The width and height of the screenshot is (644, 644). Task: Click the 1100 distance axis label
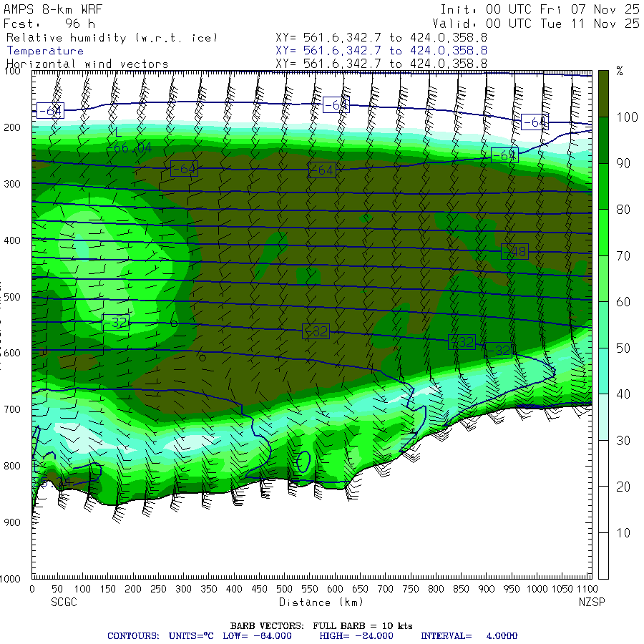pyautogui.click(x=587, y=589)
